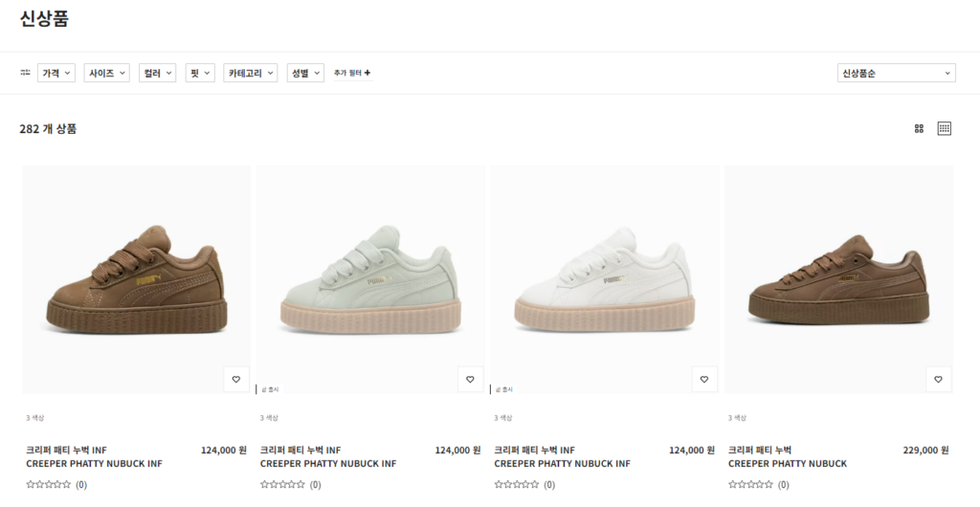This screenshot has height=507, width=980.
Task: Click the filter settings icon beside 가격
Action: click(25, 73)
